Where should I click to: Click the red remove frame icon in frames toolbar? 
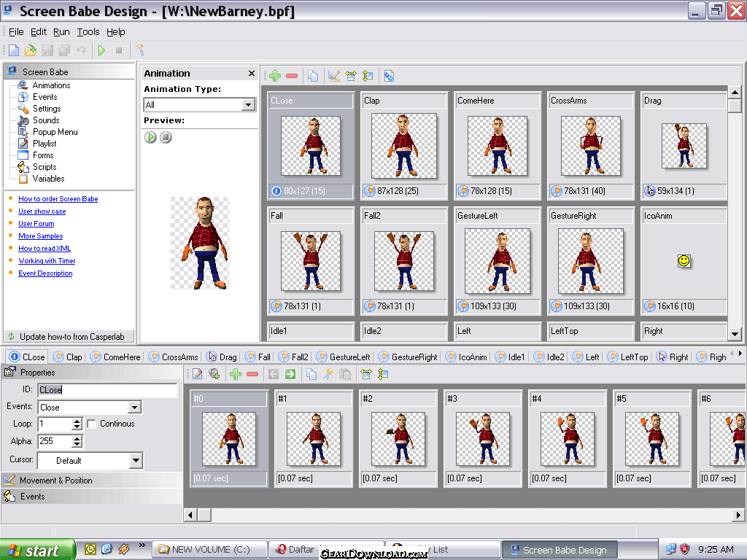[x=252, y=374]
